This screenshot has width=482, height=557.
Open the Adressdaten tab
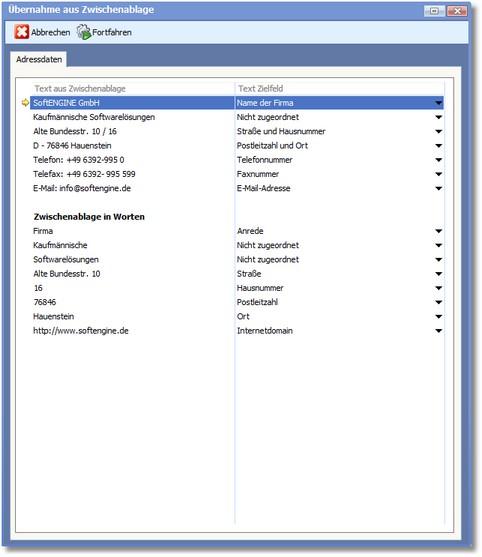point(39,59)
